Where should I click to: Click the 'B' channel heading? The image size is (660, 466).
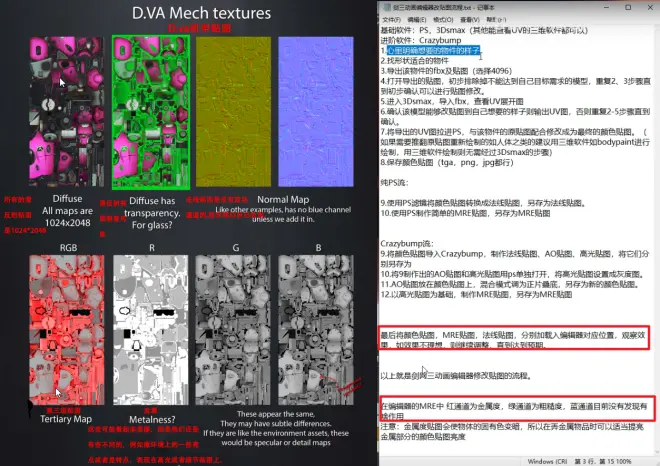318,248
